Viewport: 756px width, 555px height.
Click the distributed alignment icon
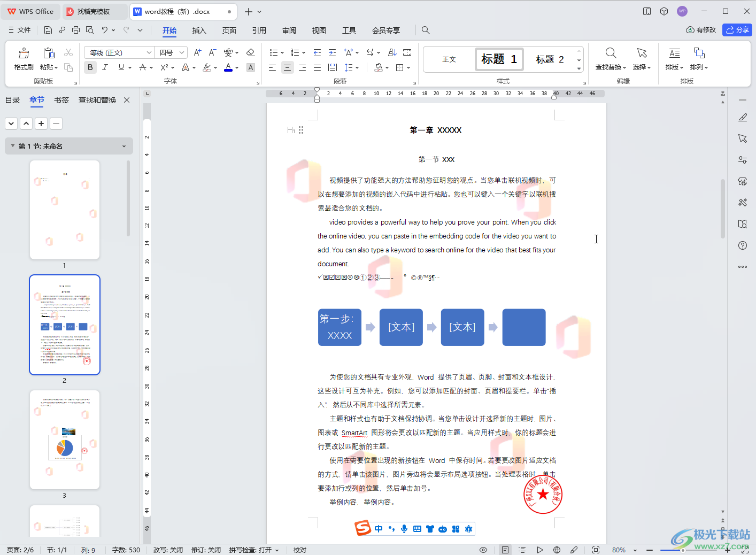coord(333,67)
